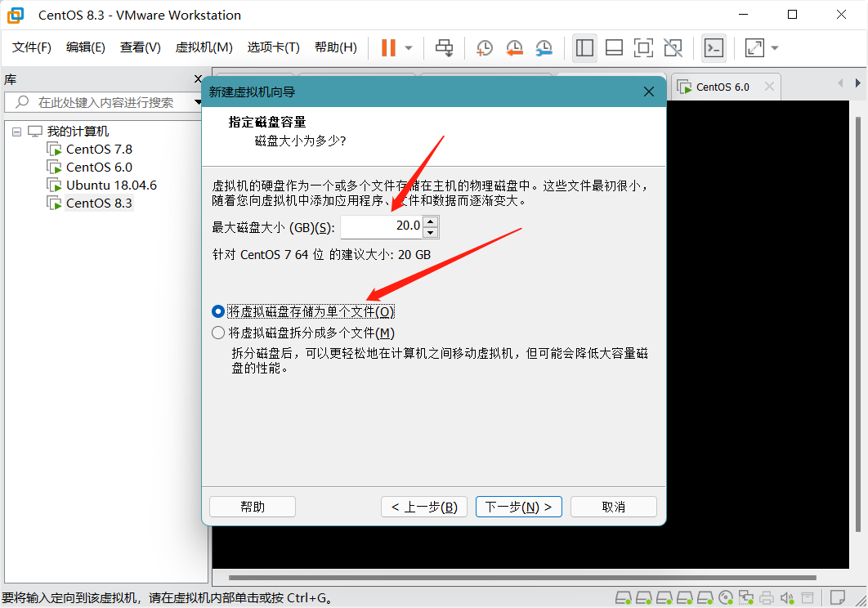The image size is (868, 608).
Task: Open the stretch display dropdown arrow
Action: pyautogui.click(x=775, y=47)
